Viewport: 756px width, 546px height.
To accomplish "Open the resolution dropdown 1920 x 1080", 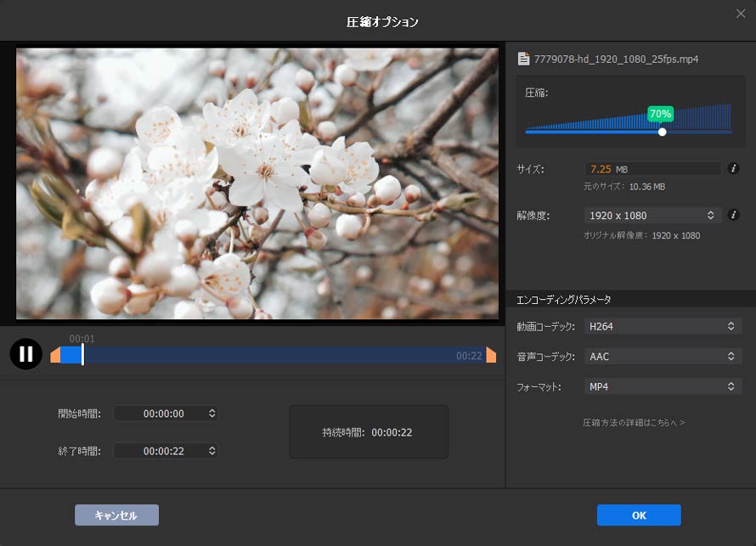I will [652, 216].
